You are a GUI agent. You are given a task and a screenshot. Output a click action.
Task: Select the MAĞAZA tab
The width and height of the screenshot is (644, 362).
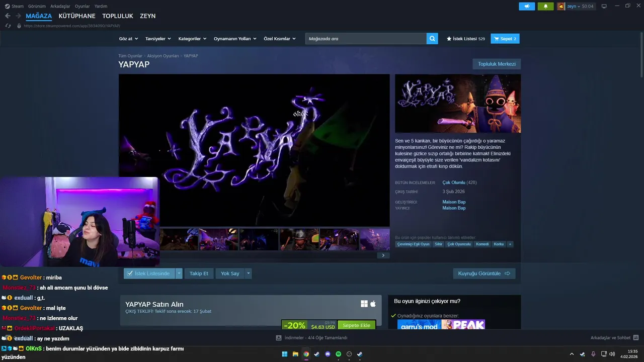(x=39, y=16)
